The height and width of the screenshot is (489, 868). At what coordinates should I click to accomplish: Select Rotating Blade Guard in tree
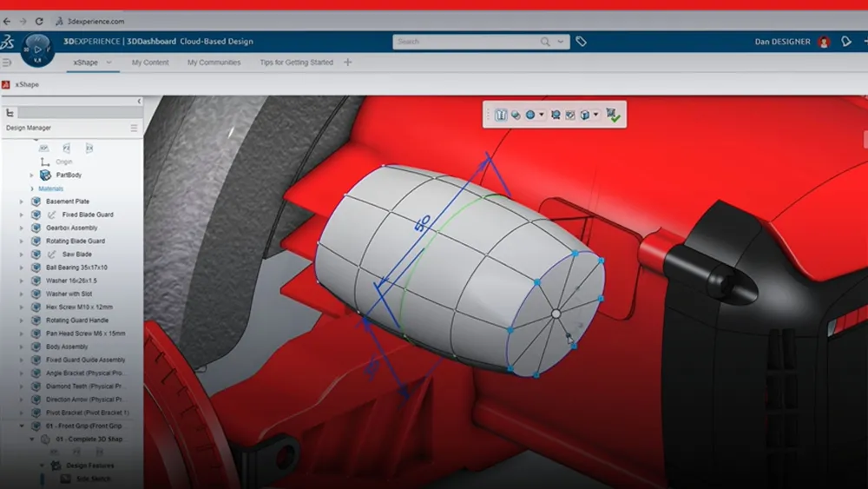(76, 241)
